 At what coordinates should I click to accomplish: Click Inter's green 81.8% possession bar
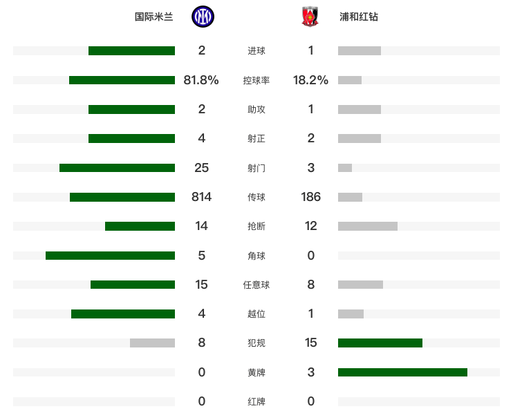click(122, 80)
